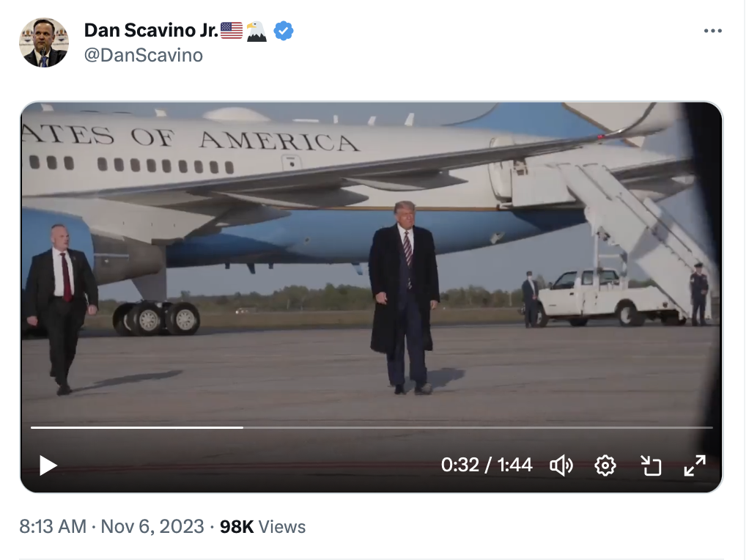This screenshot has width=749, height=560.
Task: Click the end of the video progress bar
Action: pos(711,427)
